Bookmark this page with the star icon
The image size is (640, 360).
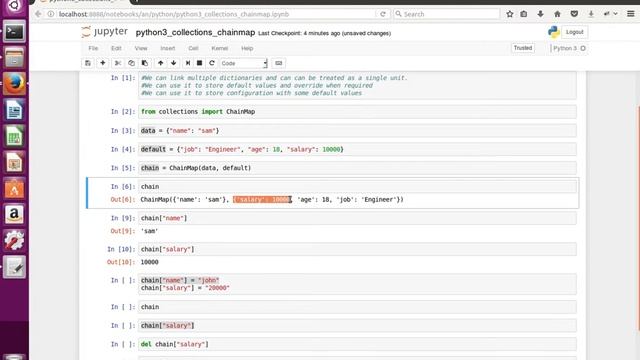509,14
